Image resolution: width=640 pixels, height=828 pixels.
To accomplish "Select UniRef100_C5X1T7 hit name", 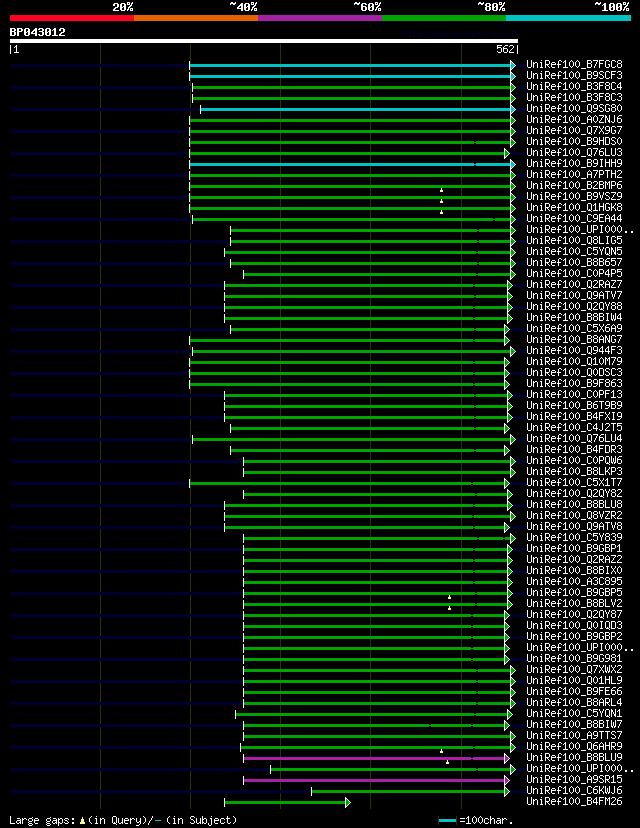I will coord(574,482).
